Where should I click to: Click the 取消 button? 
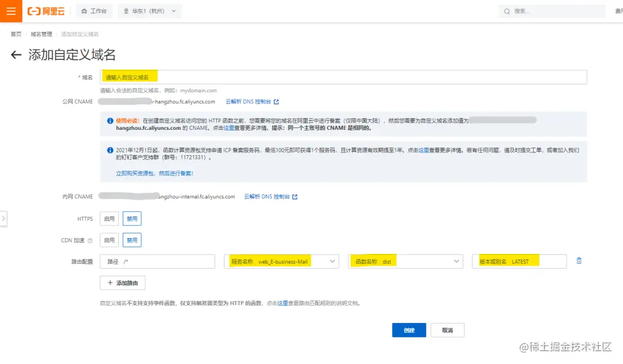point(448,330)
